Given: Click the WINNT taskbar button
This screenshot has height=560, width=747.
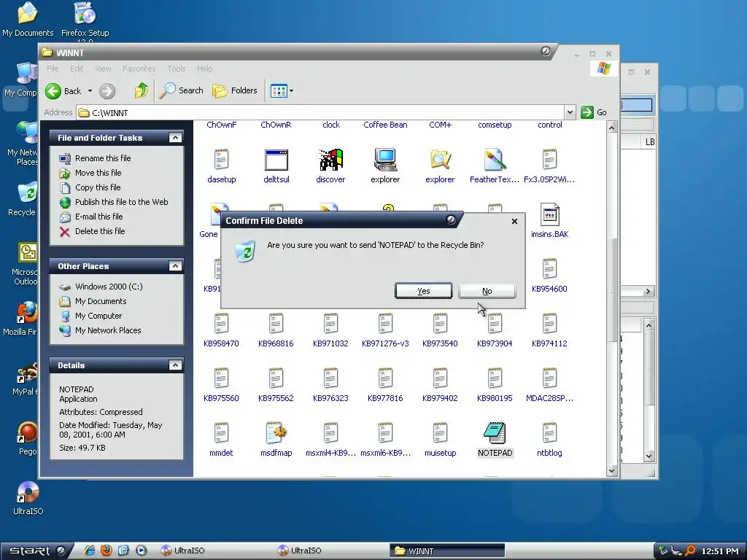Looking at the screenshot, I should (x=447, y=551).
